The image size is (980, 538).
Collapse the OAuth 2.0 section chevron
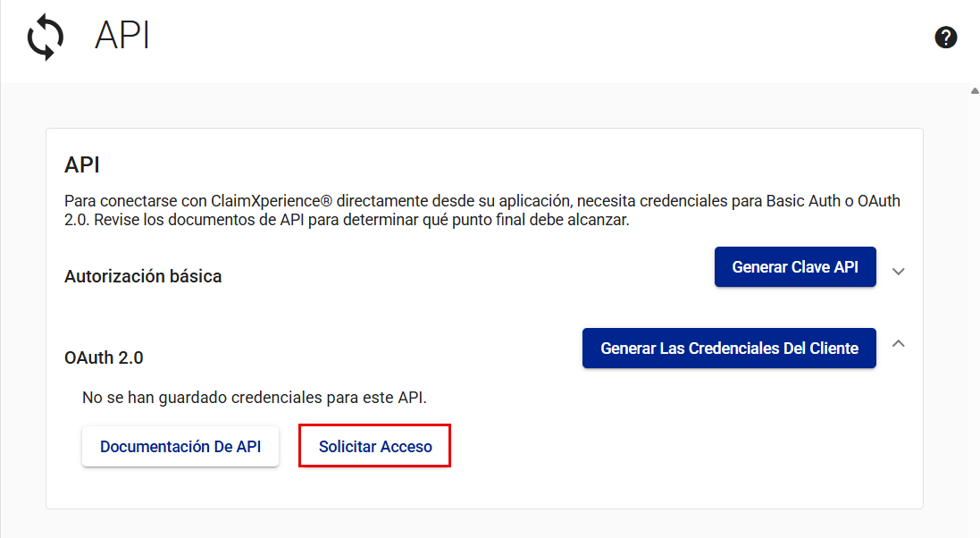(898, 343)
